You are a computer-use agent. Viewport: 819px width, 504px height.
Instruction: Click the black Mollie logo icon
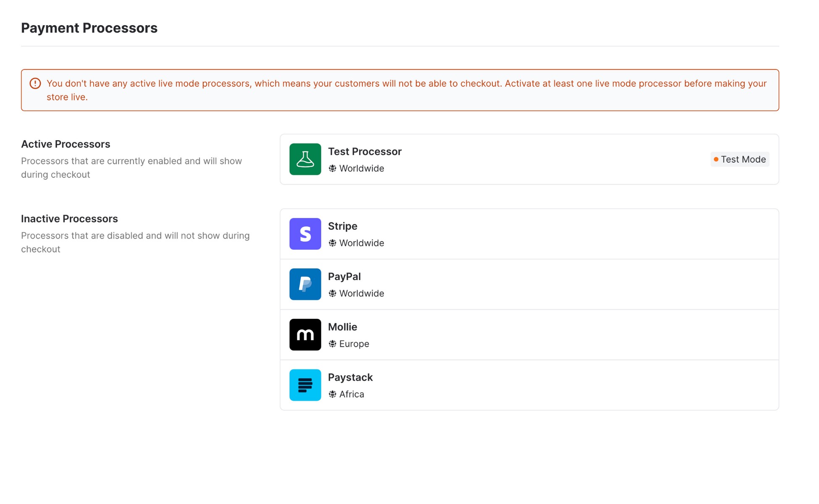pyautogui.click(x=305, y=335)
